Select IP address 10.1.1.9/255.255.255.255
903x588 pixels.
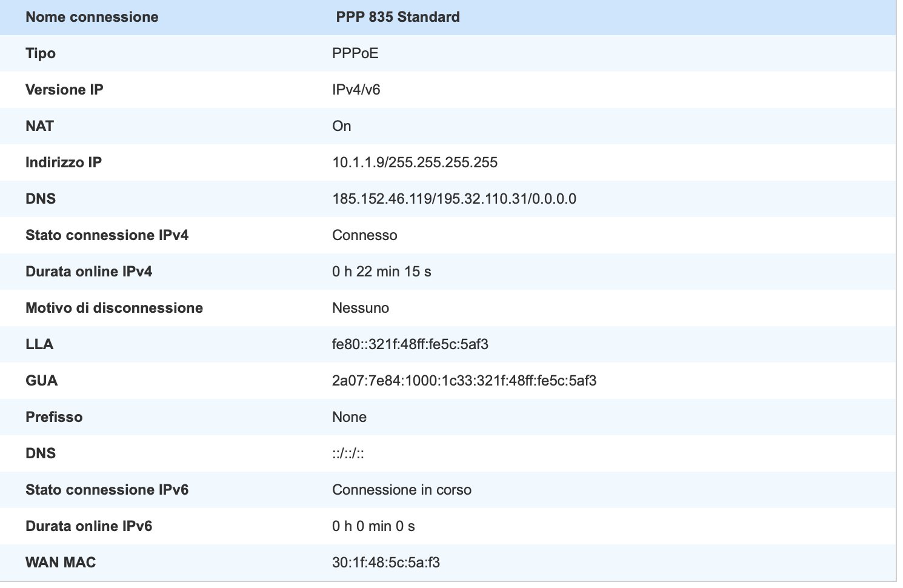pos(415,162)
